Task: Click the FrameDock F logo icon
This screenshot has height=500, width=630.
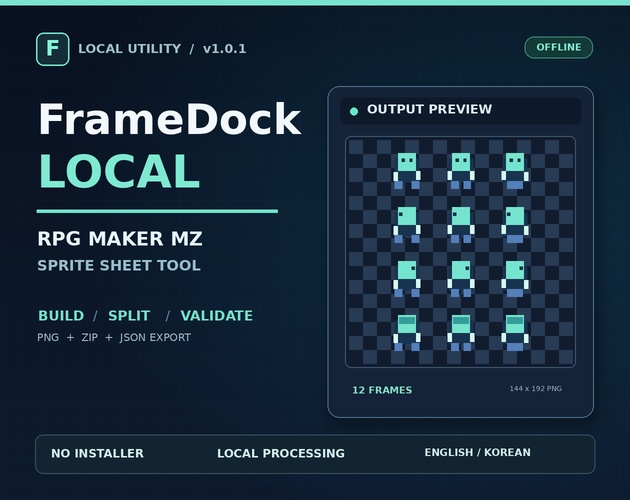Action: click(x=53, y=49)
